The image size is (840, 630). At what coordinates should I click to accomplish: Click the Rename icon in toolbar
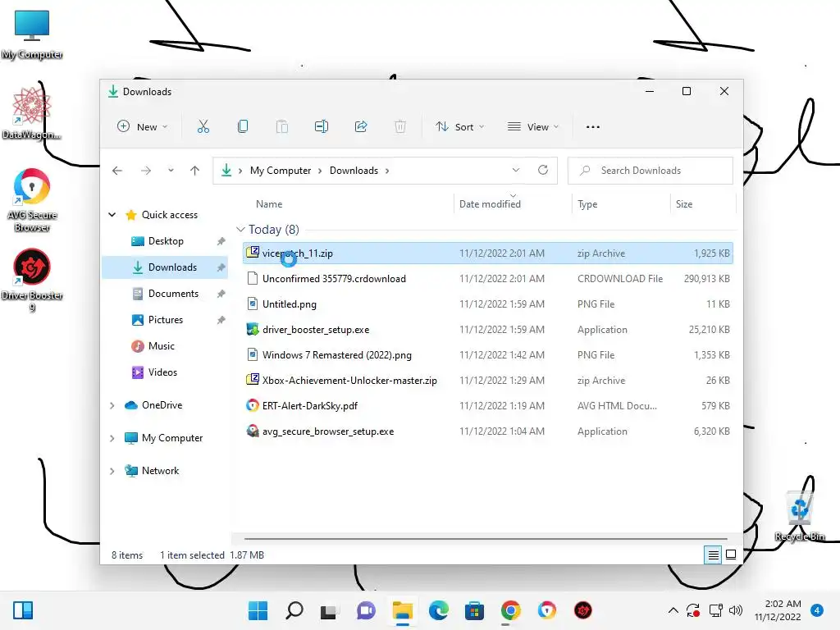(x=322, y=127)
